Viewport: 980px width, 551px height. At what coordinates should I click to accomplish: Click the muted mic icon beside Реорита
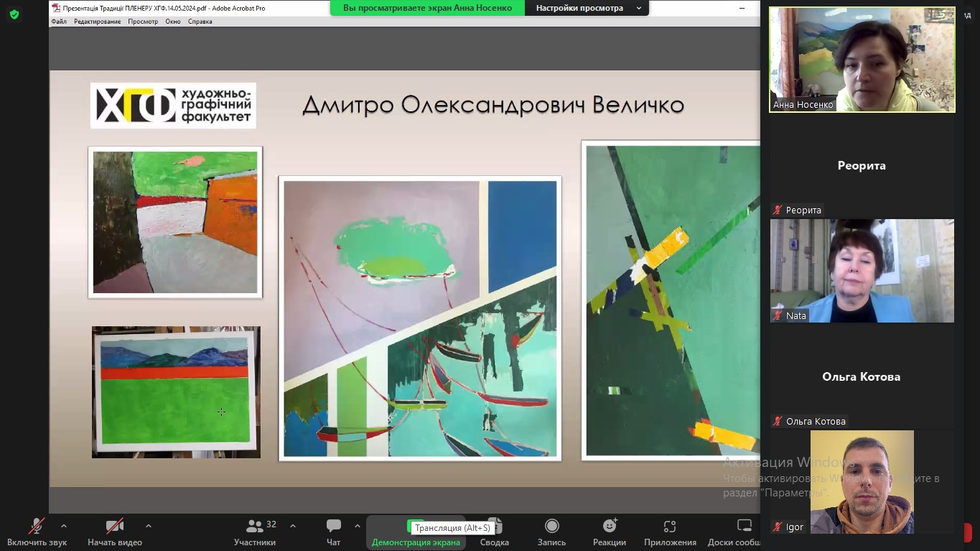coord(778,210)
